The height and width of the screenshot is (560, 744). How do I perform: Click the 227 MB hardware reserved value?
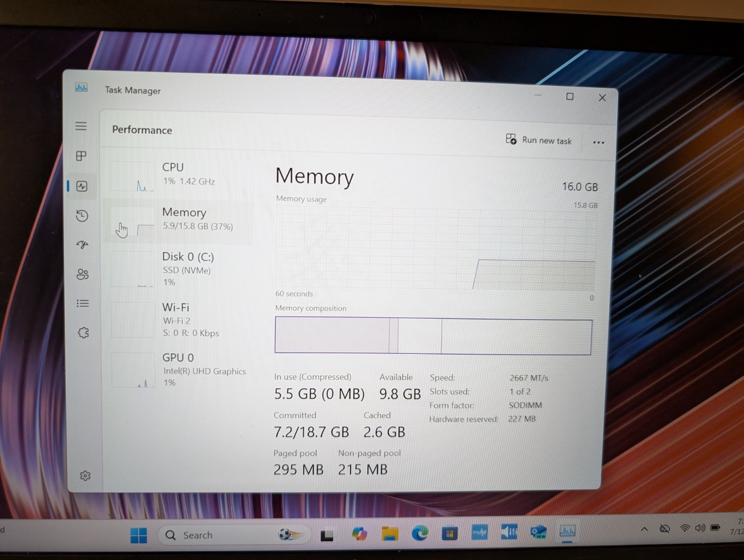(x=522, y=419)
